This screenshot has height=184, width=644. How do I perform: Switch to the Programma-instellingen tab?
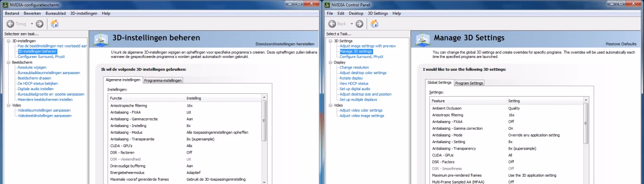163,80
